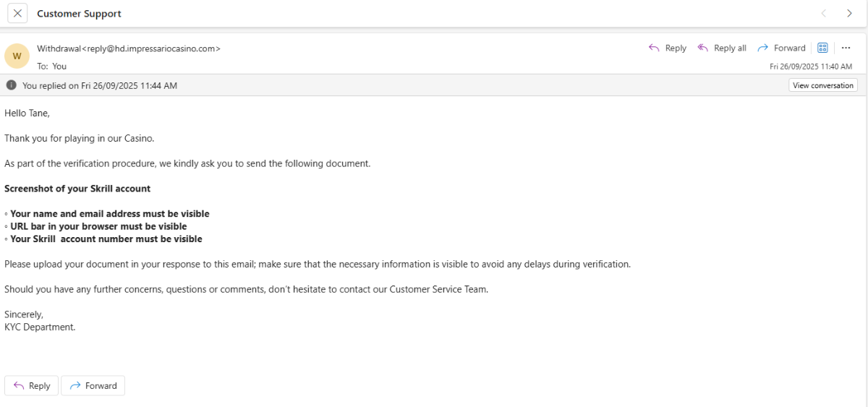Click the bottom Reply button

(31, 385)
